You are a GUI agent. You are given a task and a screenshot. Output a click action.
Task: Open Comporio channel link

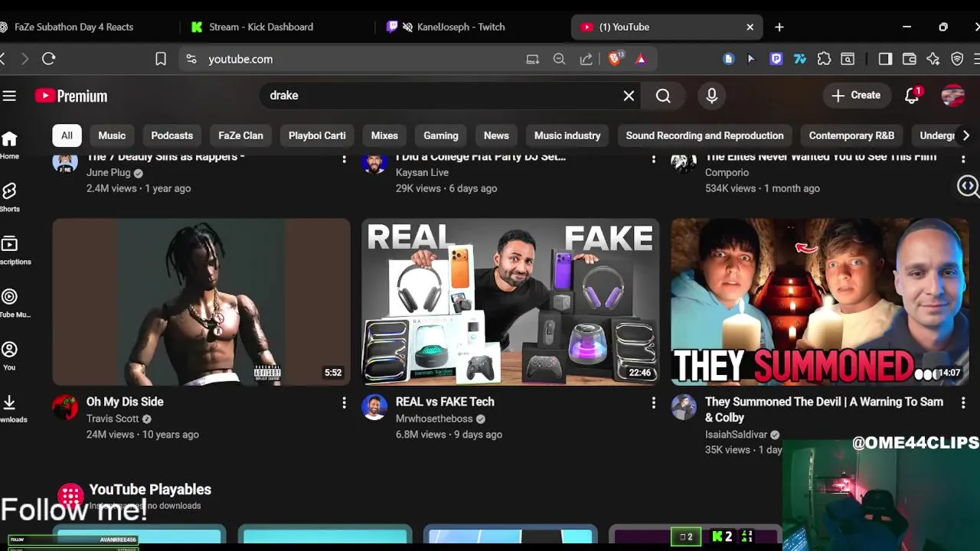point(727,173)
